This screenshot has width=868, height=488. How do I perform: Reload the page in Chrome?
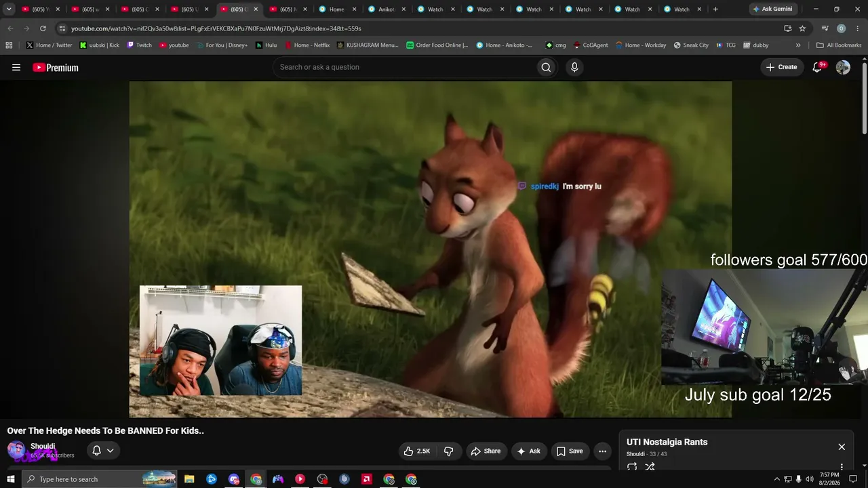click(x=43, y=28)
